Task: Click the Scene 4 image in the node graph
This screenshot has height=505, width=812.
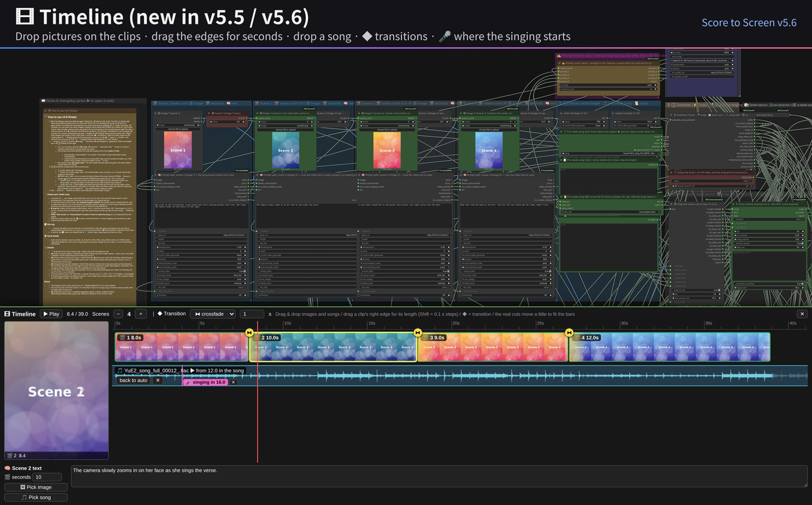Action: [x=488, y=149]
